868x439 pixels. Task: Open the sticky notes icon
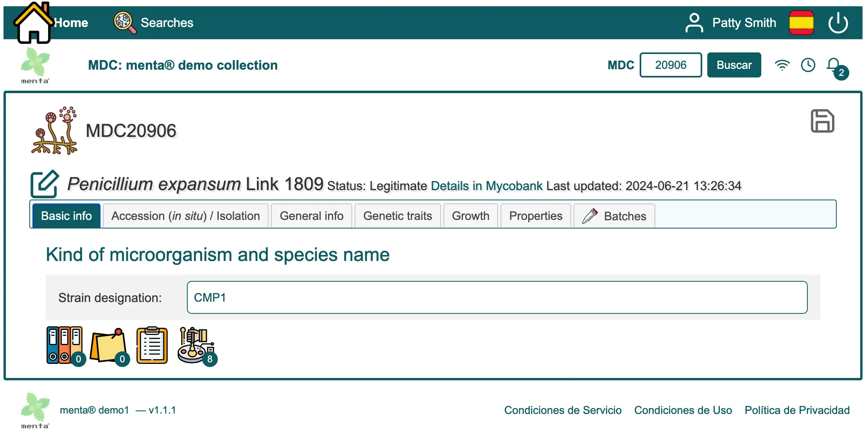pos(108,345)
